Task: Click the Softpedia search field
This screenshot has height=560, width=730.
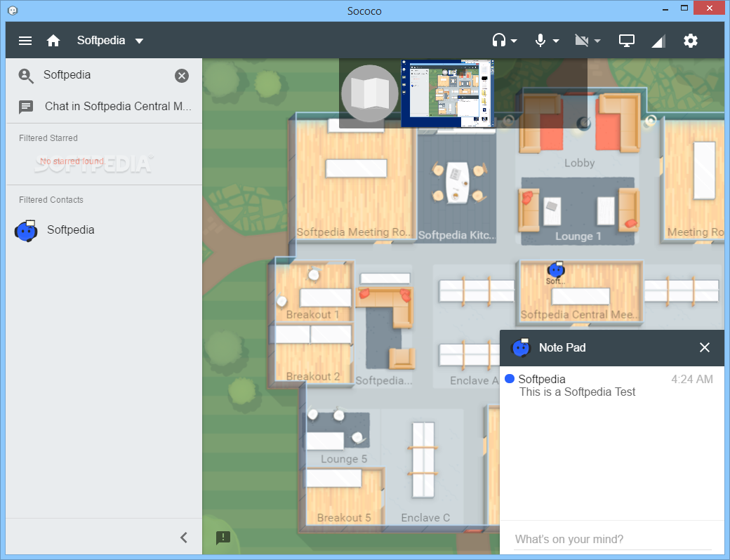Action: (105, 75)
